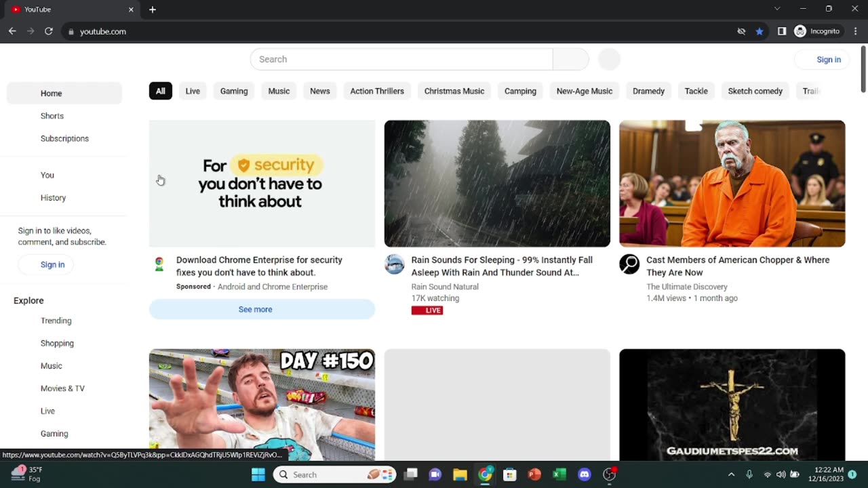Go back using the browser back arrow

tap(12, 31)
